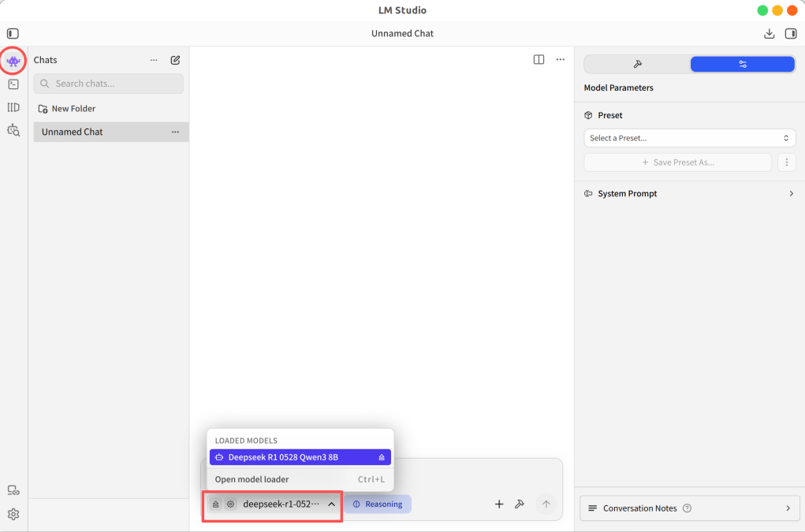Select Deepseek R1 0528 Qwen3 8B model
The image size is (805, 532).
pyautogui.click(x=300, y=457)
